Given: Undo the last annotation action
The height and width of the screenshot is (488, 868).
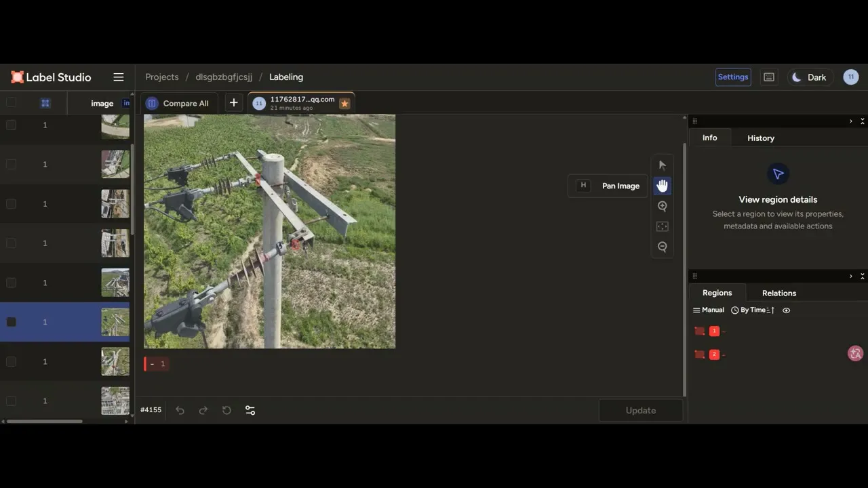Looking at the screenshot, I should [x=180, y=410].
